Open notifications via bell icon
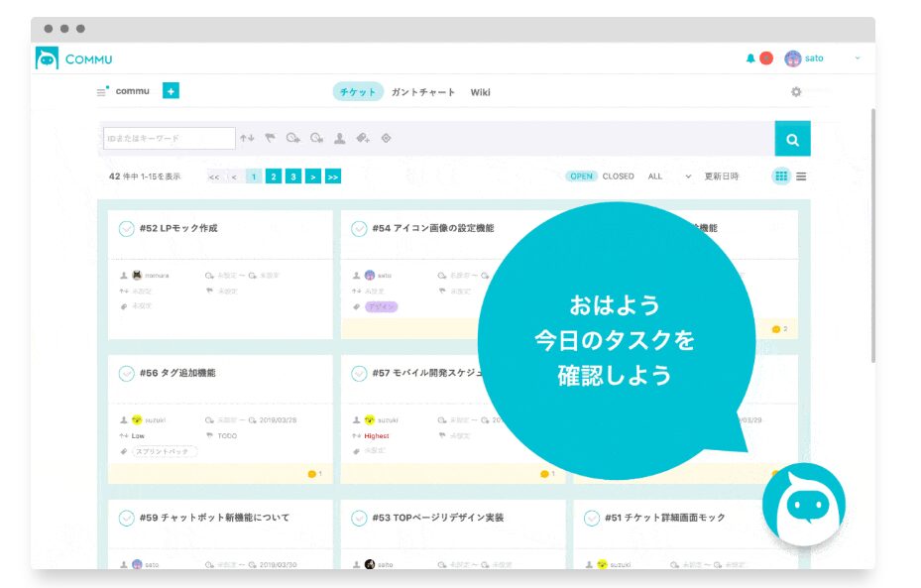Screen dimensions: 921x588 point(750,59)
